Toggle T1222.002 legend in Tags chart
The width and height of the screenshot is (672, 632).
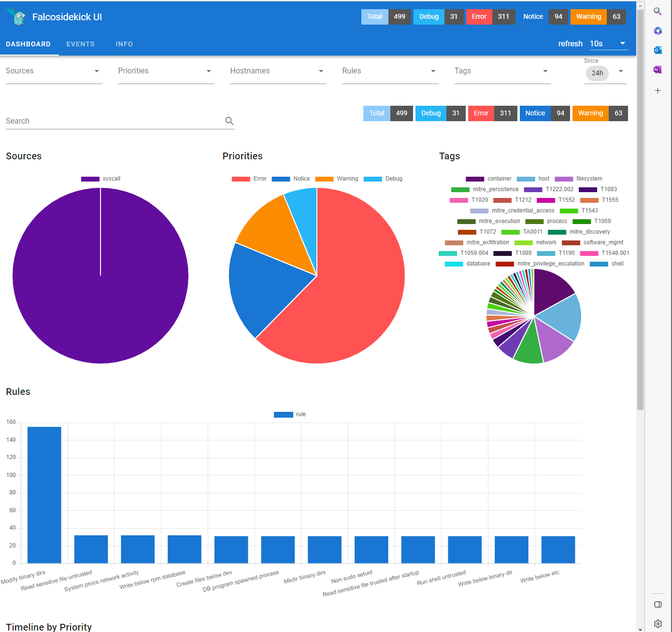(x=549, y=189)
